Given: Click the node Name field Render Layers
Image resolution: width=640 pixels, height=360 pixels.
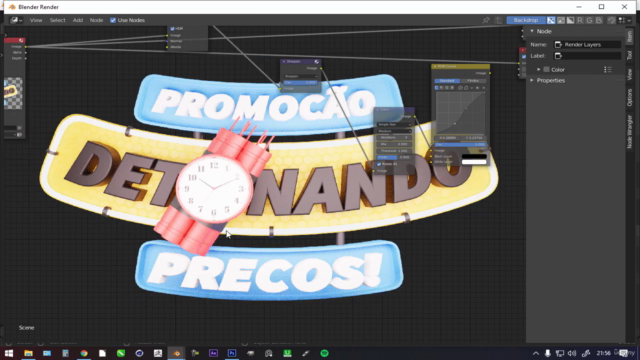Looking at the screenshot, I should pos(587,44).
